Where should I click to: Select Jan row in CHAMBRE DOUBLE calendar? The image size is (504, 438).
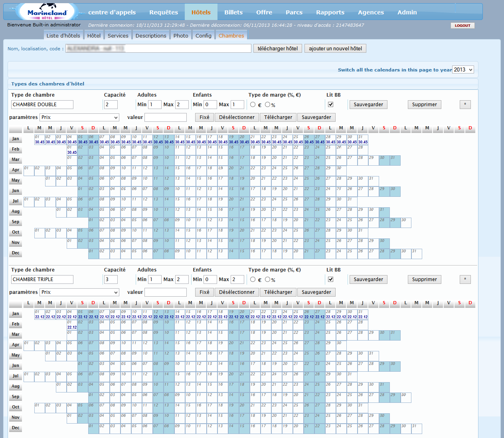point(16,139)
